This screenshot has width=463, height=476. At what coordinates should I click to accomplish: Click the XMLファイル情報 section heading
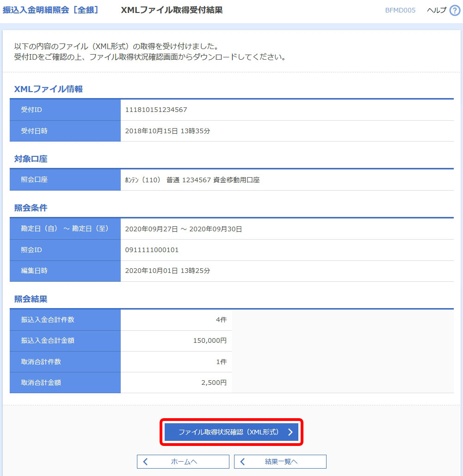coord(48,89)
